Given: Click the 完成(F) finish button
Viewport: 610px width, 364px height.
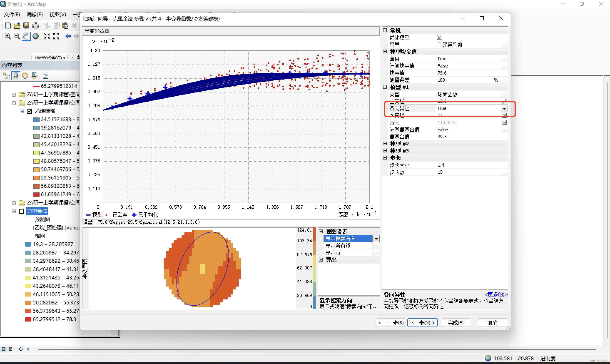Looking at the screenshot, I should tap(456, 323).
